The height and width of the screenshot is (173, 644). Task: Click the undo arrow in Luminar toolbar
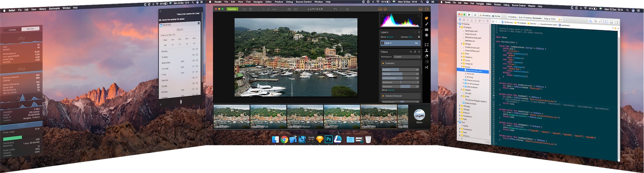click(x=335, y=9)
